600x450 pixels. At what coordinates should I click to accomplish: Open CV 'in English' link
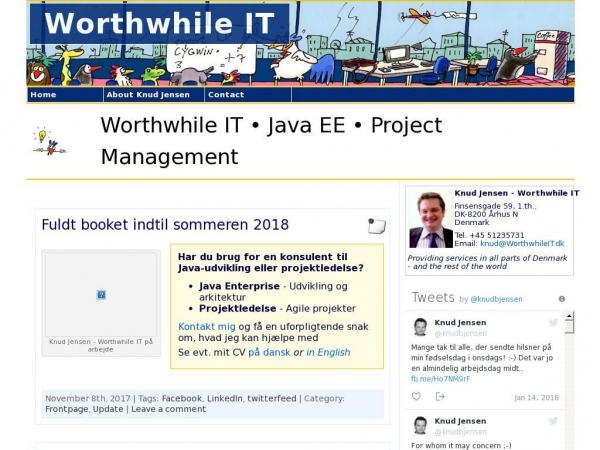click(328, 352)
